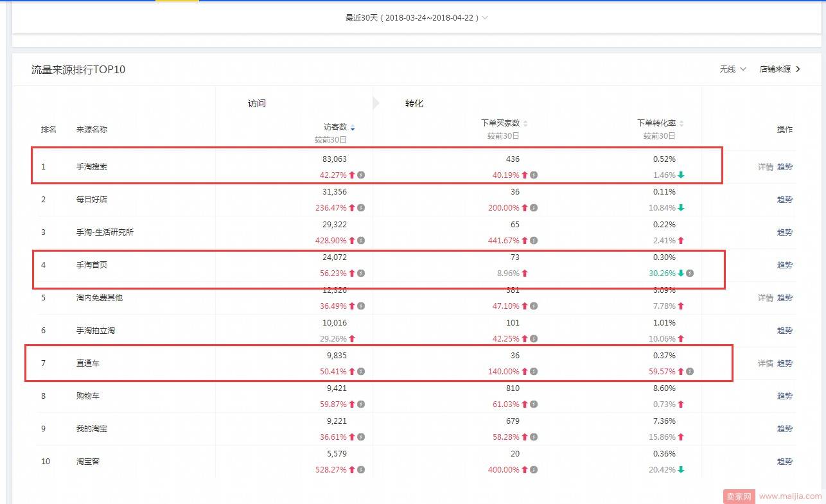This screenshot has height=504, width=826.
Task: Open the 店铺来源 link
Action: [780, 69]
